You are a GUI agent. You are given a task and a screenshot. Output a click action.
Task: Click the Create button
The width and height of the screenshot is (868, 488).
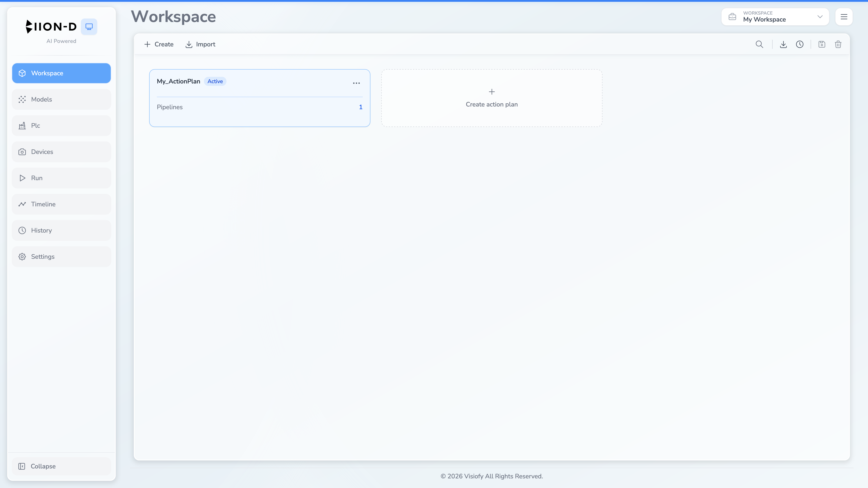point(159,44)
